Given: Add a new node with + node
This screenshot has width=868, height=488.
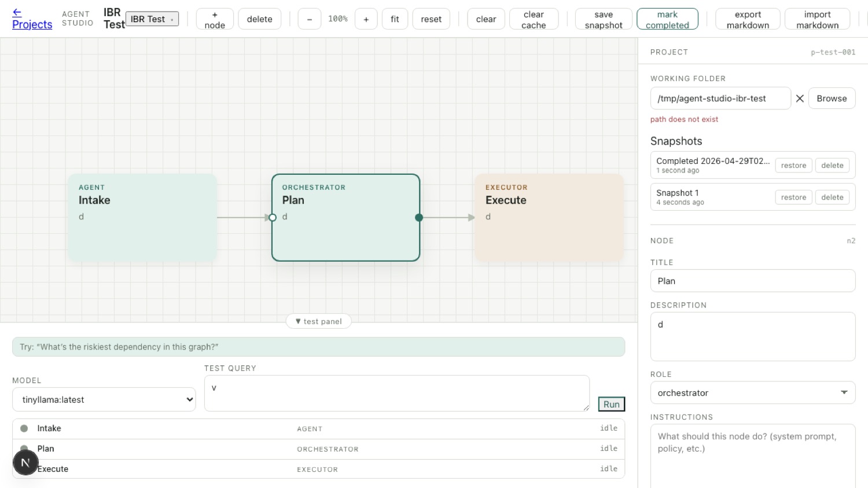Looking at the screenshot, I should [x=215, y=19].
